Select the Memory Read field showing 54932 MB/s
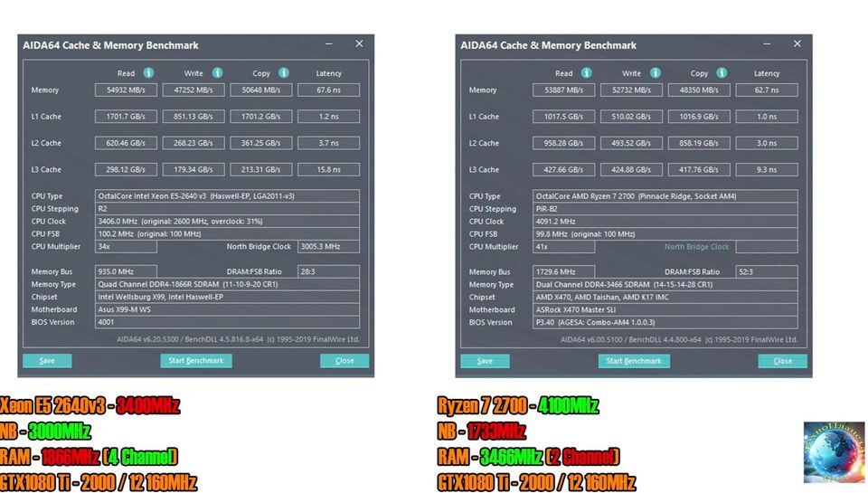Screen dimensions: 868x493 [x=126, y=90]
